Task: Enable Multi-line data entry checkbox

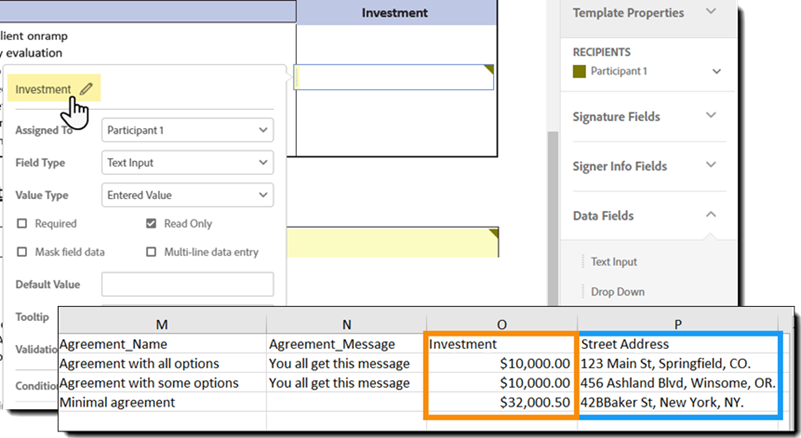Action: (152, 252)
